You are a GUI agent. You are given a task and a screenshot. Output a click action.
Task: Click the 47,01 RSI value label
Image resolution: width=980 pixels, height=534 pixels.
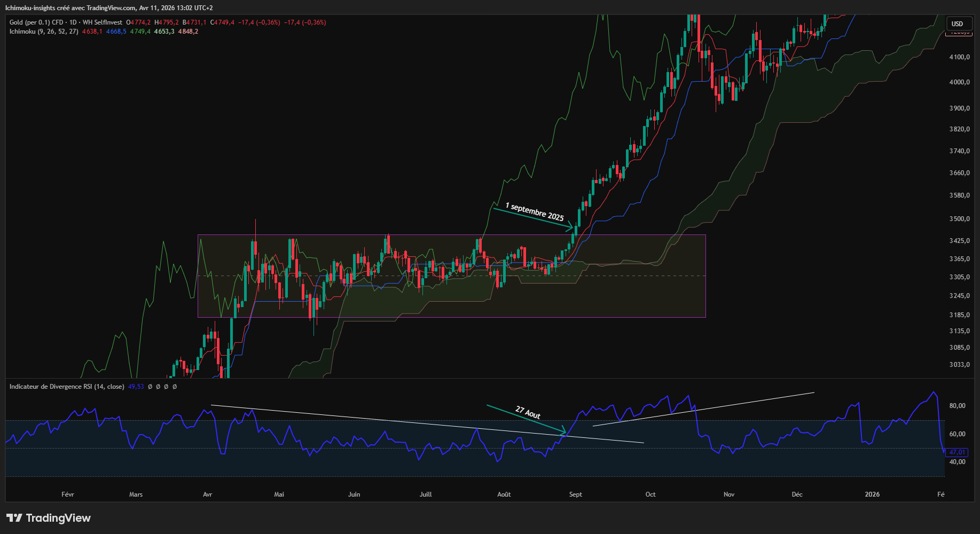957,452
